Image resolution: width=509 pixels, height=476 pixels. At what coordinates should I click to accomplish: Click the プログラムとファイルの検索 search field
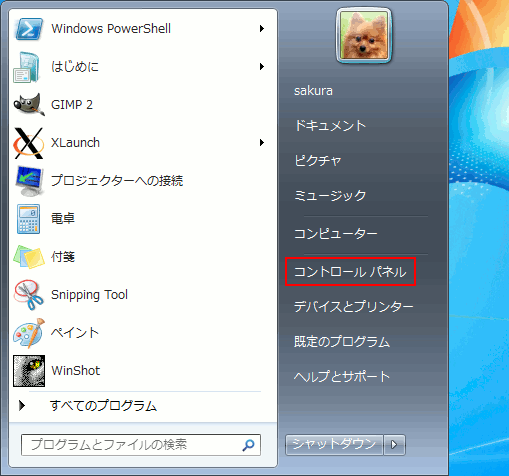(x=141, y=445)
